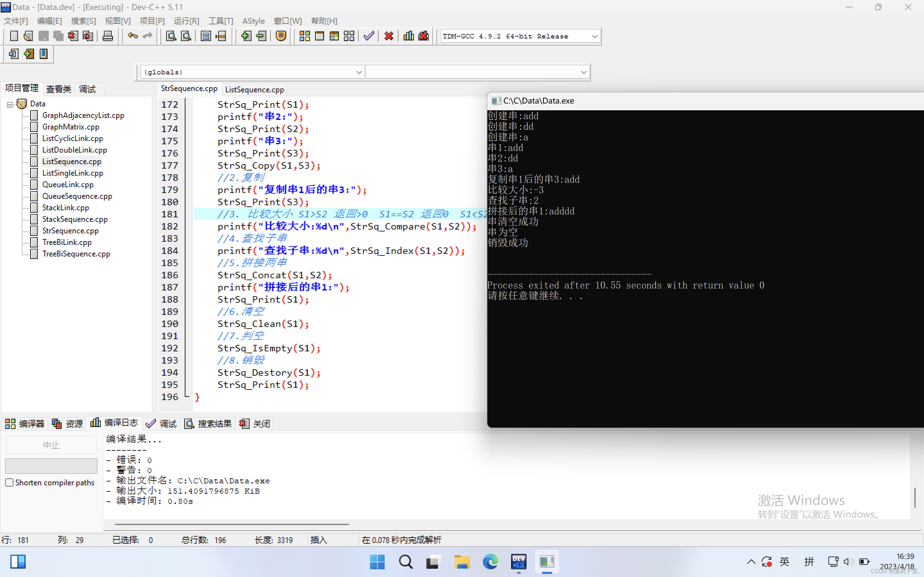The width and height of the screenshot is (924, 577).
Task: Click the Compile four-squares icon
Action: pos(304,36)
